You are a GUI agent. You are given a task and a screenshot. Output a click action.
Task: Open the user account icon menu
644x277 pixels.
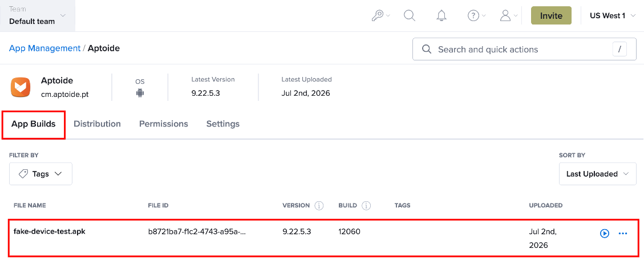508,15
